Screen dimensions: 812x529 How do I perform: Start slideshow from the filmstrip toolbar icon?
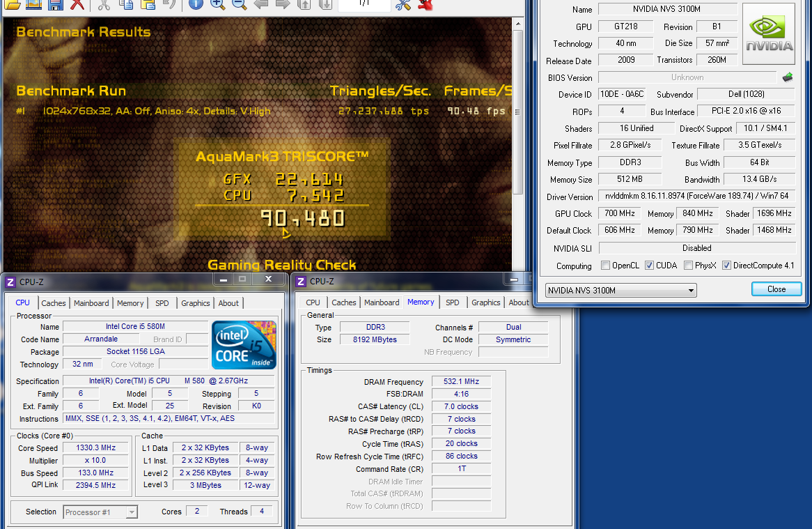33,5
